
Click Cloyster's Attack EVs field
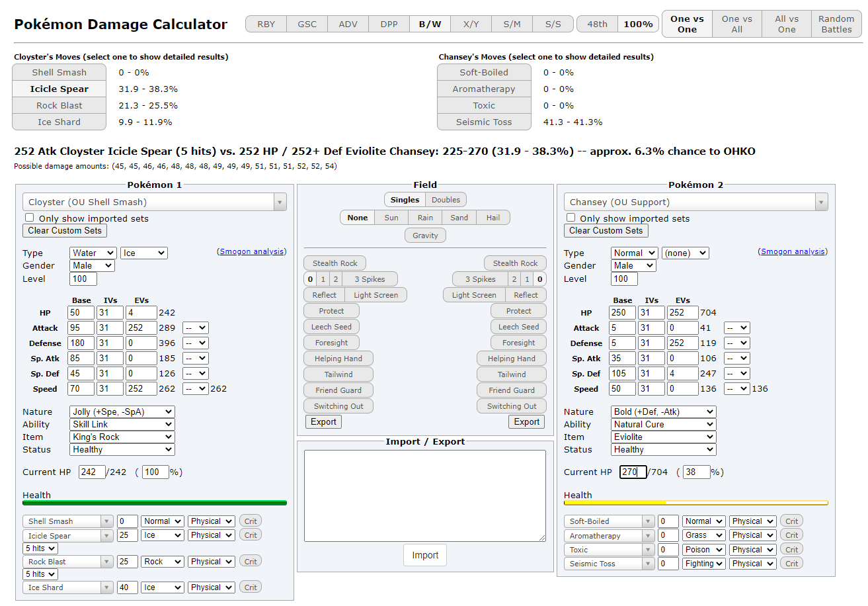pos(141,327)
